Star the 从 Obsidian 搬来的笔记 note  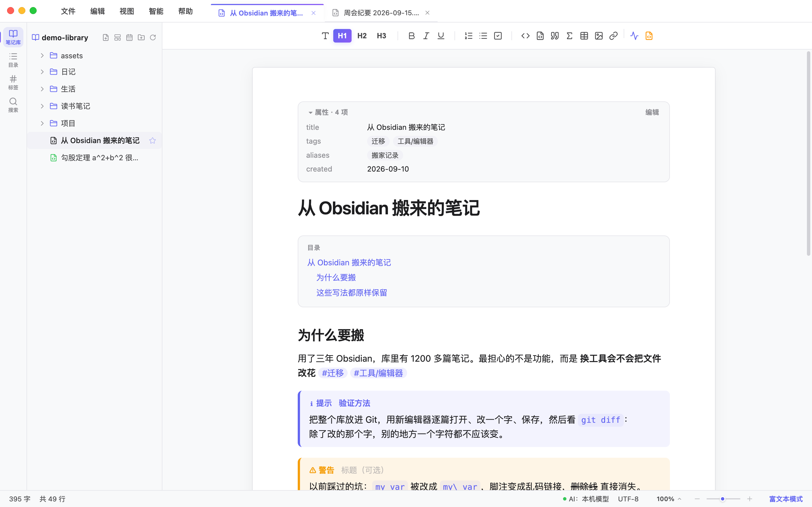click(x=153, y=141)
